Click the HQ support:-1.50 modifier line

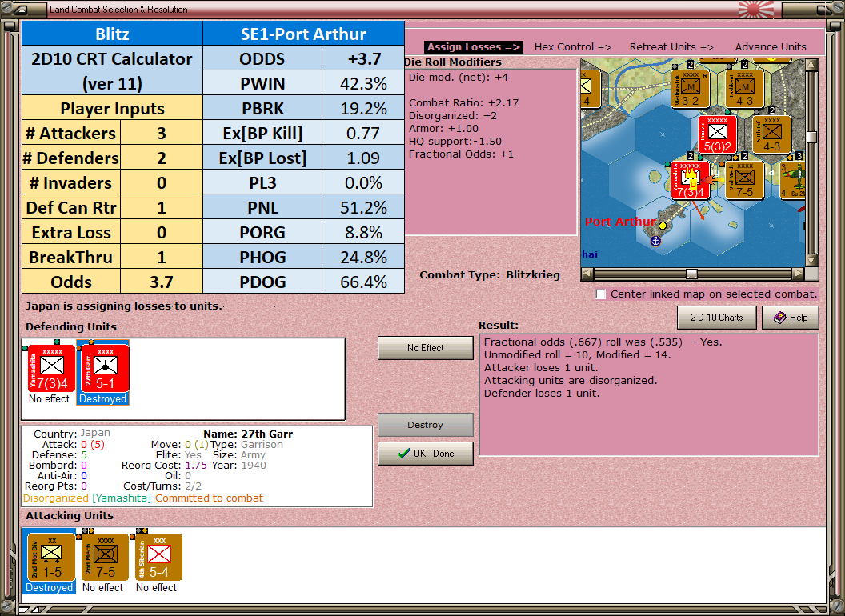tap(455, 142)
